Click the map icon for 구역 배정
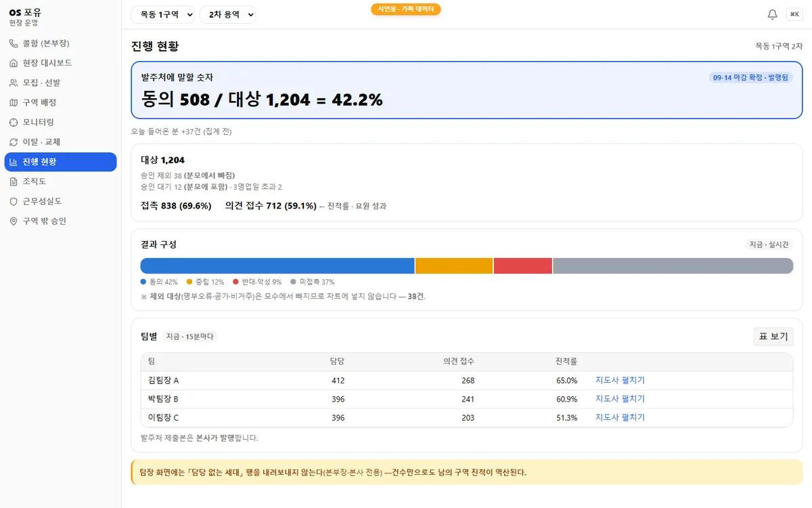 click(x=14, y=102)
